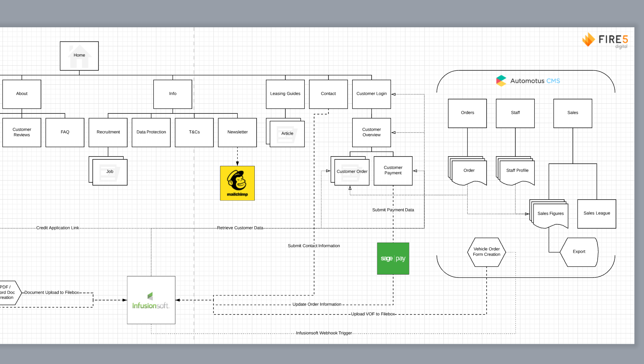Image resolution: width=644 pixels, height=364 pixels.
Task: Click the Customer Login box
Action: coord(371,93)
